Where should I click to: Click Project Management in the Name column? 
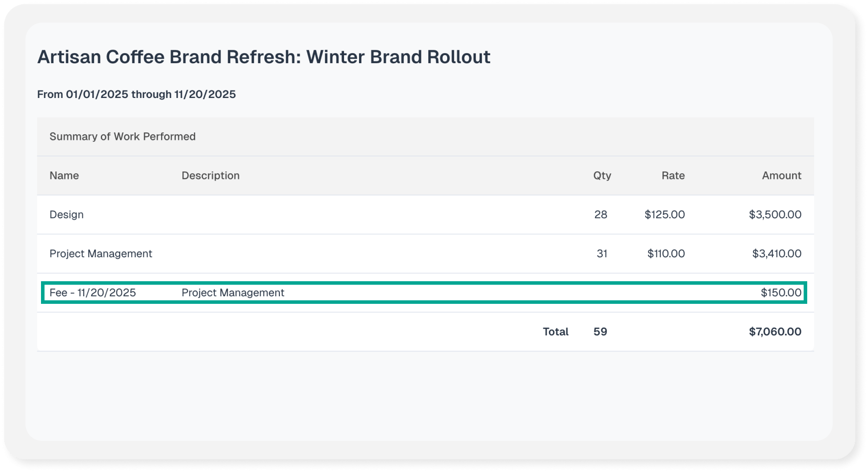101,254
